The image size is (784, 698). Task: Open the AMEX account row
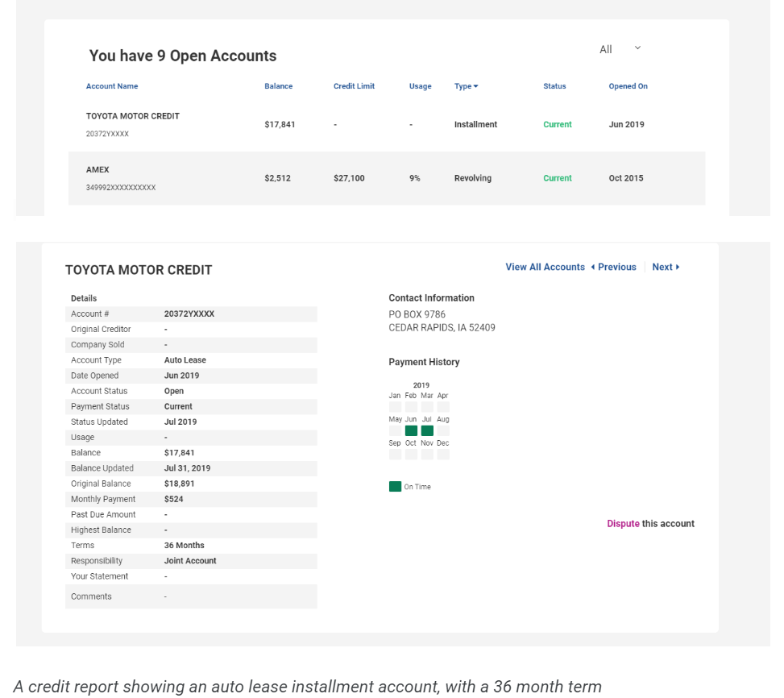(x=387, y=178)
